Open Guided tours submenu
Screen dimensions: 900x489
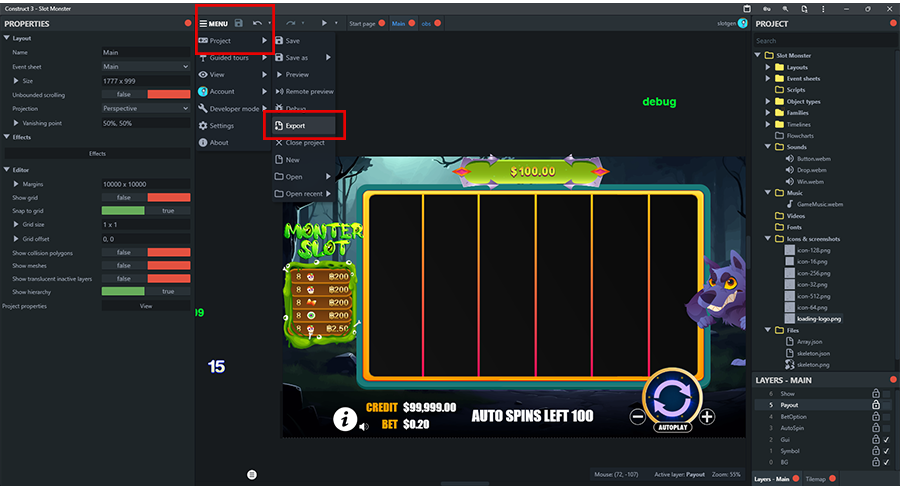[233, 57]
